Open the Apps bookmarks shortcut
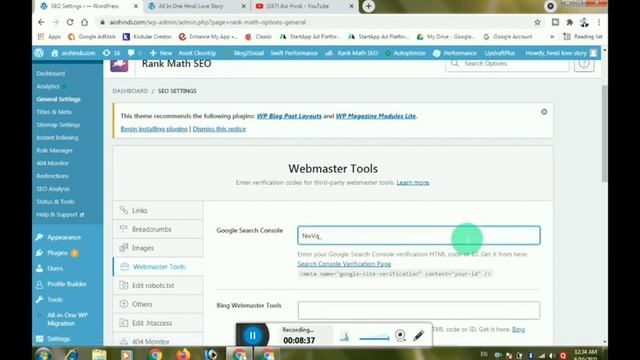The image size is (640, 360). point(49,37)
